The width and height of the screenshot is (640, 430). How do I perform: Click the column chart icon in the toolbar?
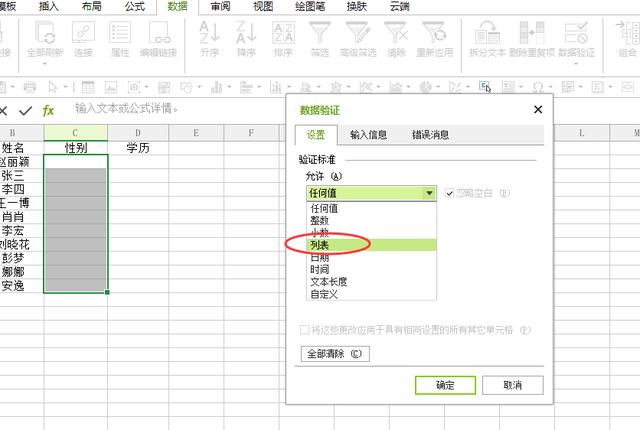[216, 87]
